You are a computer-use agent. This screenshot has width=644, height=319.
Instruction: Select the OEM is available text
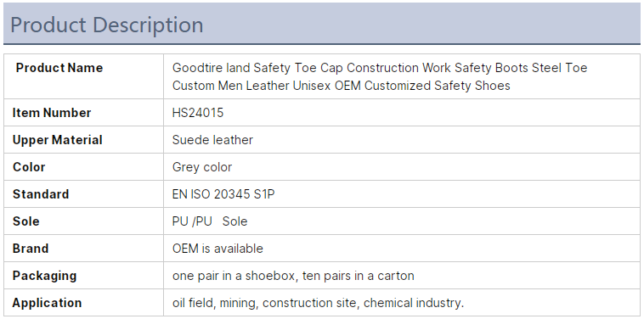click(x=217, y=249)
